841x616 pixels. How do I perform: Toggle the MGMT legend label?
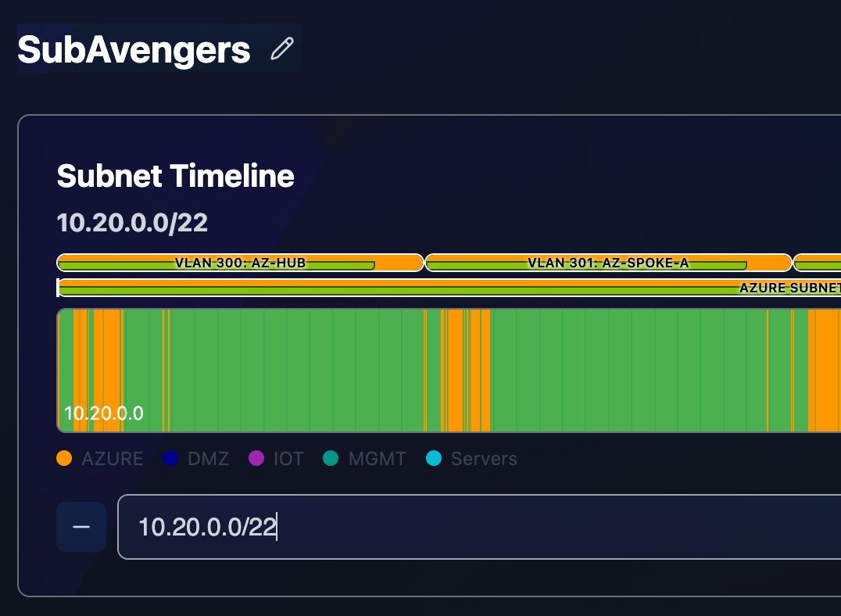point(377,459)
